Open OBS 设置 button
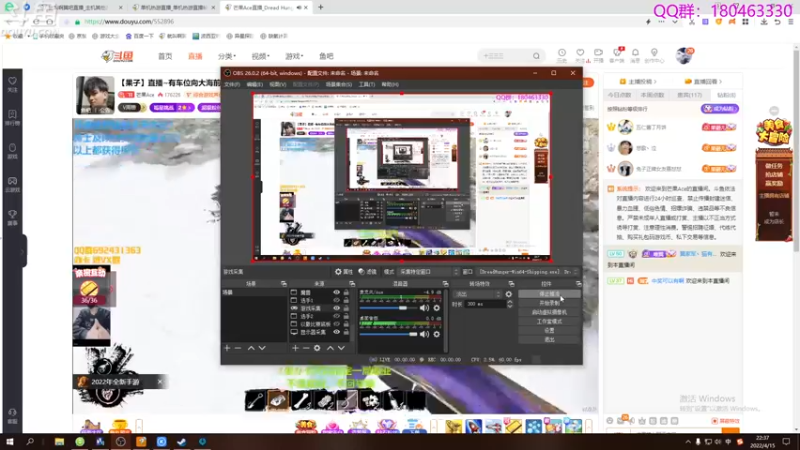Image resolution: width=800 pixels, height=450 pixels. (549, 331)
